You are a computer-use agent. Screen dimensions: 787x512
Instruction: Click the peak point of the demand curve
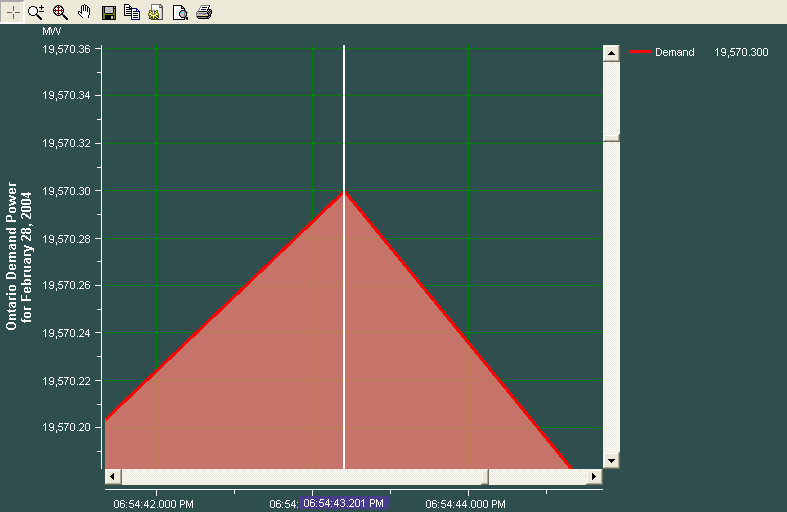click(x=344, y=191)
